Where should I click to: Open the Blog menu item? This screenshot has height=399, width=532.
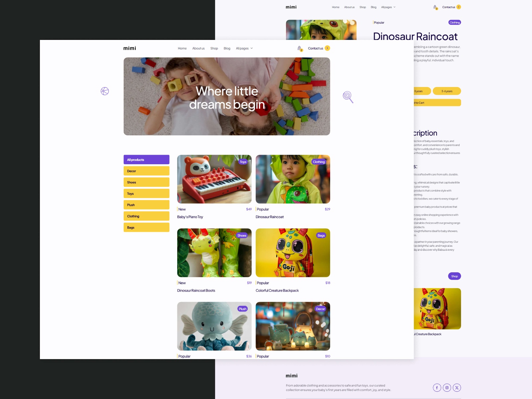(x=227, y=48)
